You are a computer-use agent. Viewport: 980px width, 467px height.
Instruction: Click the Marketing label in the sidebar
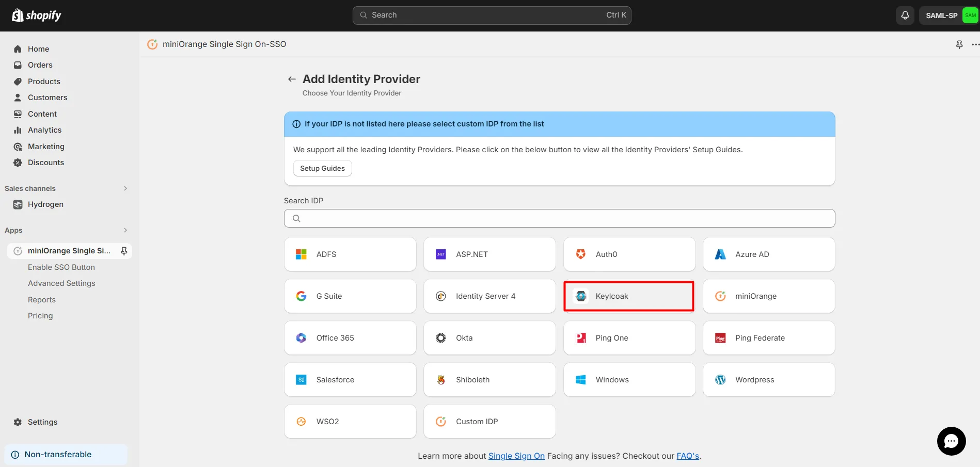click(46, 147)
